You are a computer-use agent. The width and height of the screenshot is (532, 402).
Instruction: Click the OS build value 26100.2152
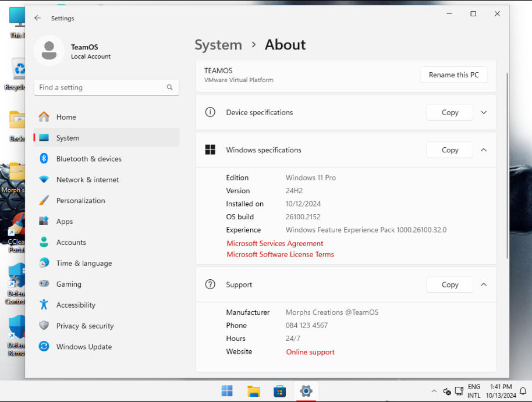(x=303, y=217)
